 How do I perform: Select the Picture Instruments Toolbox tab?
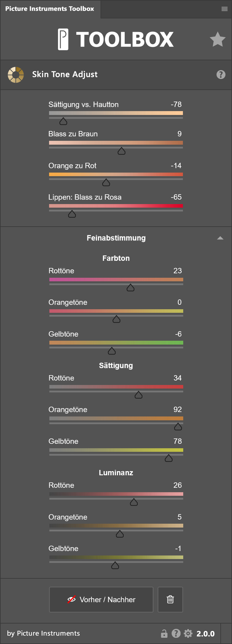[50, 9]
